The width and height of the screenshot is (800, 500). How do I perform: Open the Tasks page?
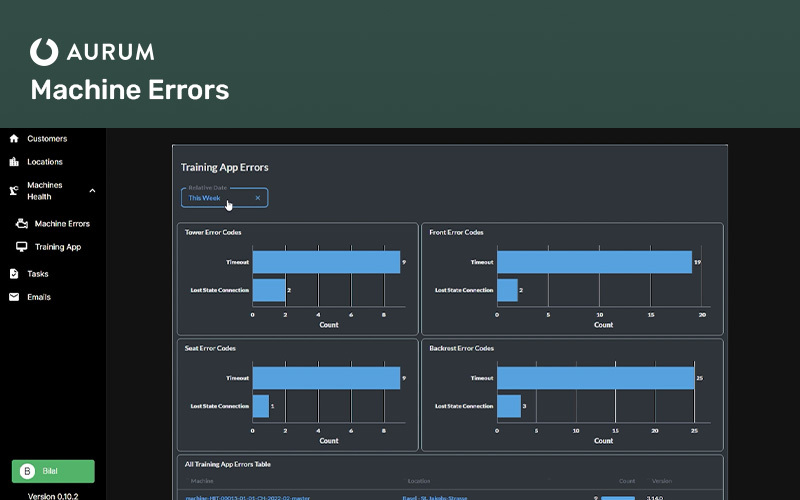(38, 274)
